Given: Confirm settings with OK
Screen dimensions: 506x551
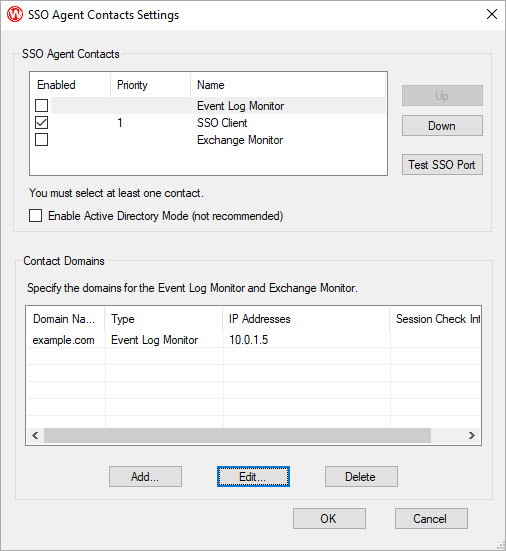Looking at the screenshot, I should (x=329, y=518).
